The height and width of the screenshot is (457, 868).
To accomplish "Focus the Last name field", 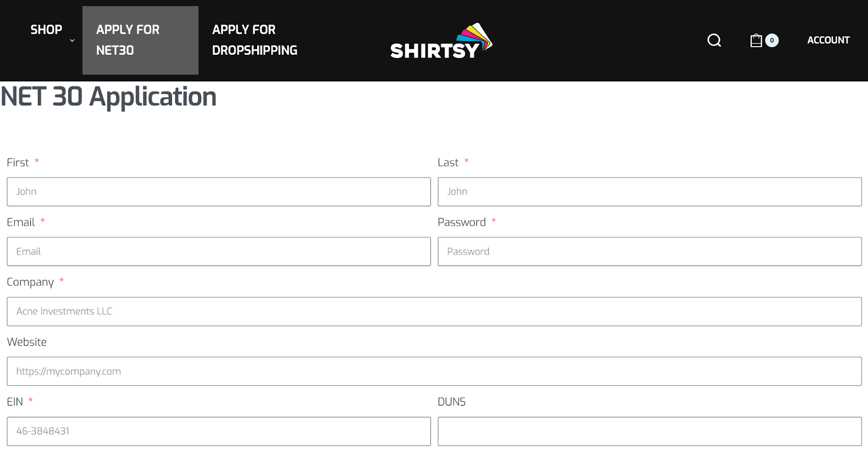I will (x=649, y=192).
